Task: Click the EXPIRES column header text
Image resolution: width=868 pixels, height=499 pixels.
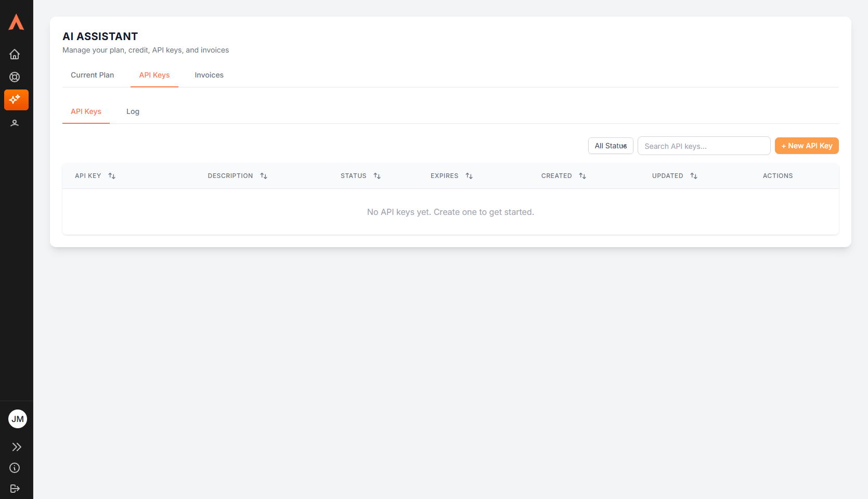Action: (x=445, y=176)
